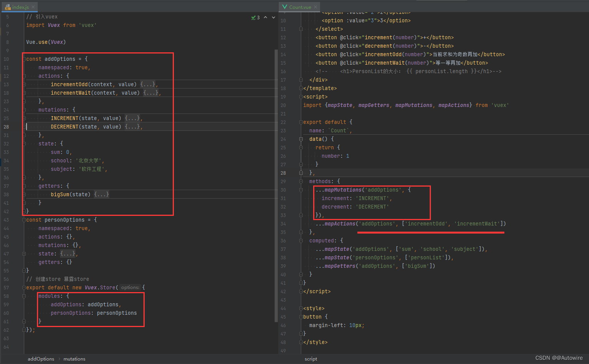Viewport: 589px width, 364px height.
Task: Click 'mapGetters' call at line 39
Action: coord(340,266)
